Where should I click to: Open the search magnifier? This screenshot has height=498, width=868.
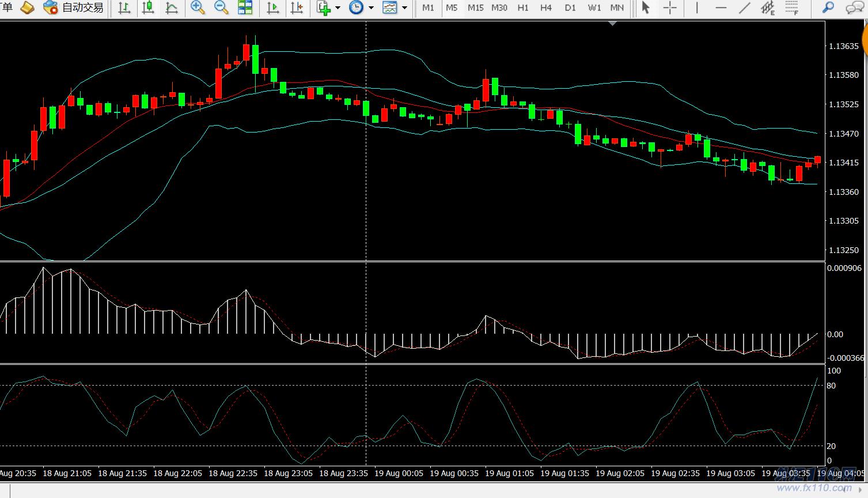[828, 7]
